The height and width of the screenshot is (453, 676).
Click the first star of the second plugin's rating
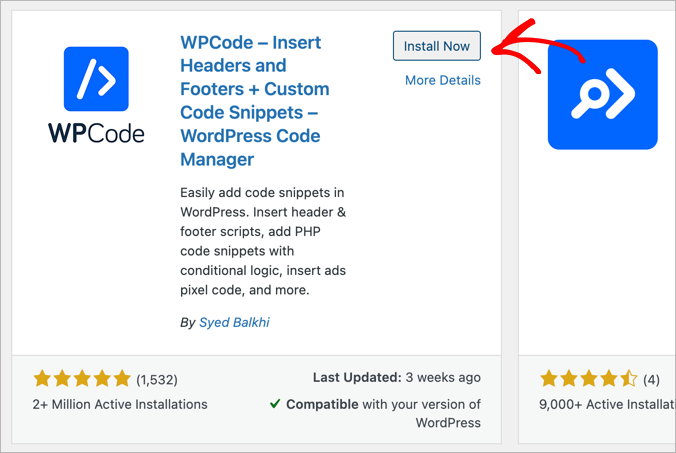[x=549, y=378]
